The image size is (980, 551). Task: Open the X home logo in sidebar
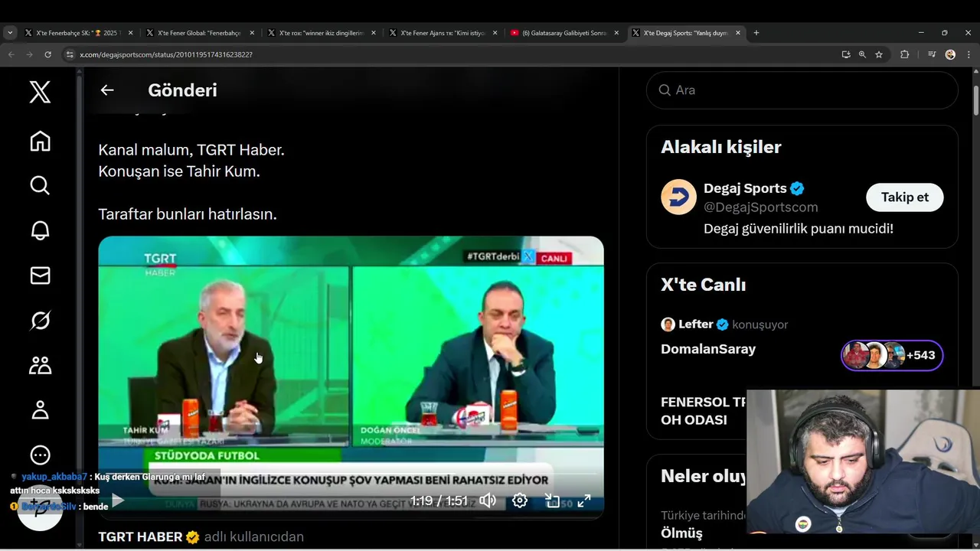pos(40,92)
